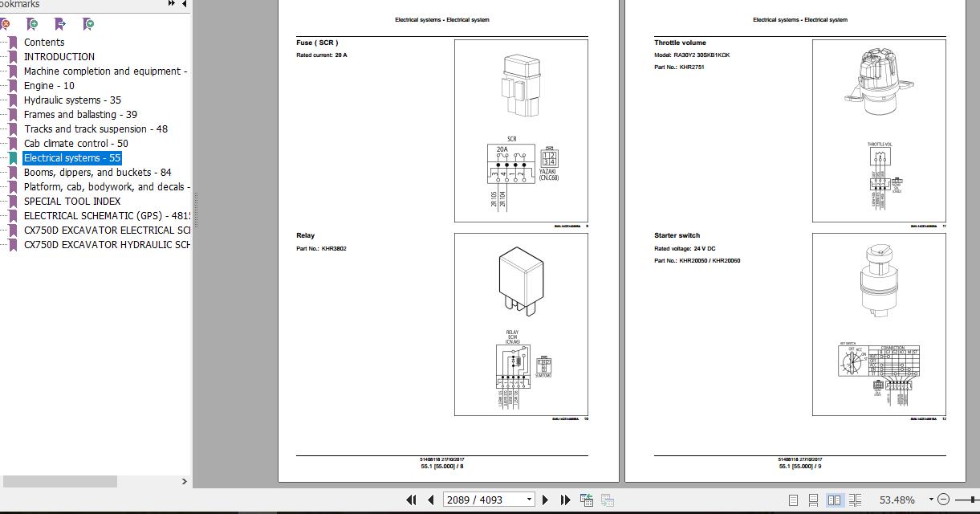Navigate to previous page with back arrow
980x514 pixels.
coord(431,500)
